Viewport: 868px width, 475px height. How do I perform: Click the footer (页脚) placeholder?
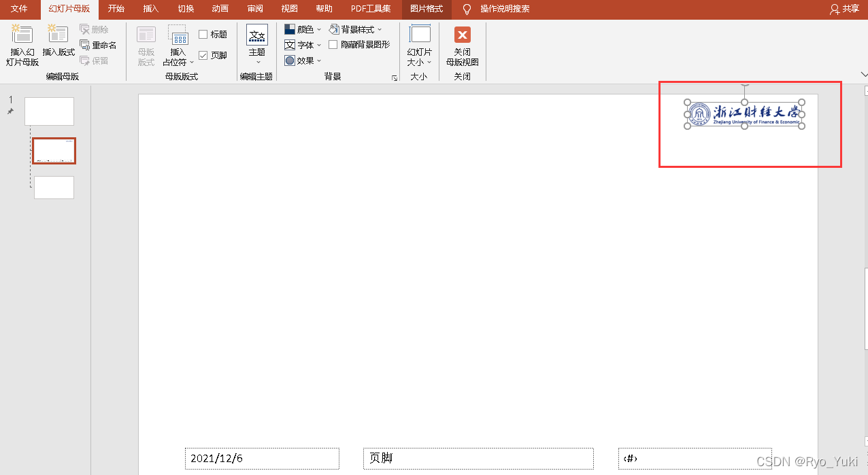coord(478,459)
